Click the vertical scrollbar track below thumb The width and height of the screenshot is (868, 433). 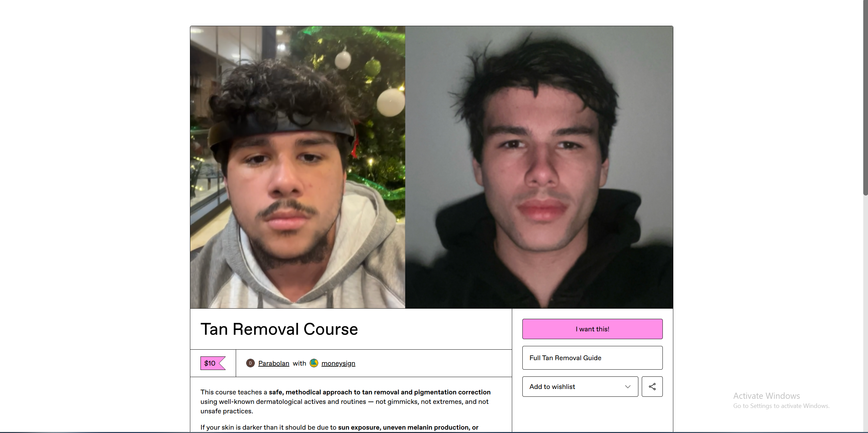[865, 312]
